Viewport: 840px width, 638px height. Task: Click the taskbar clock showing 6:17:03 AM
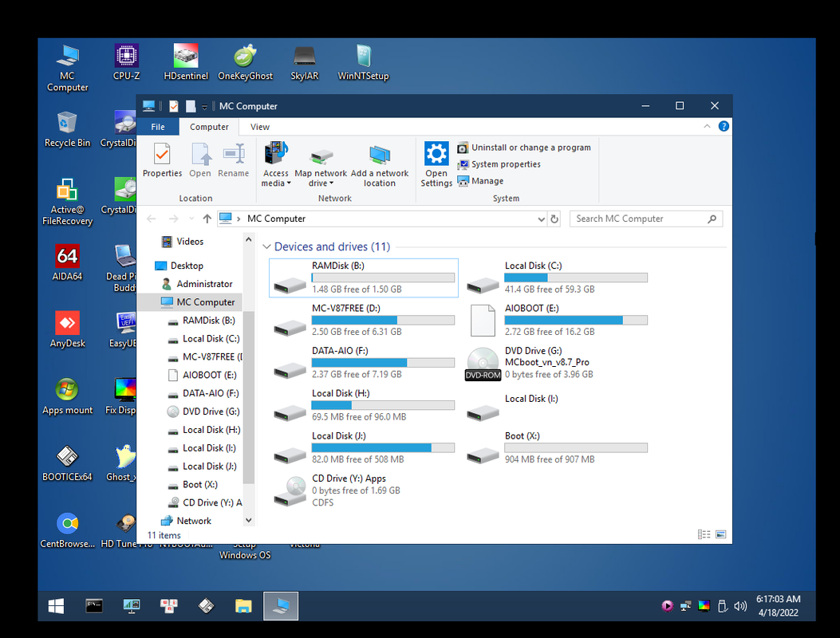point(779,606)
